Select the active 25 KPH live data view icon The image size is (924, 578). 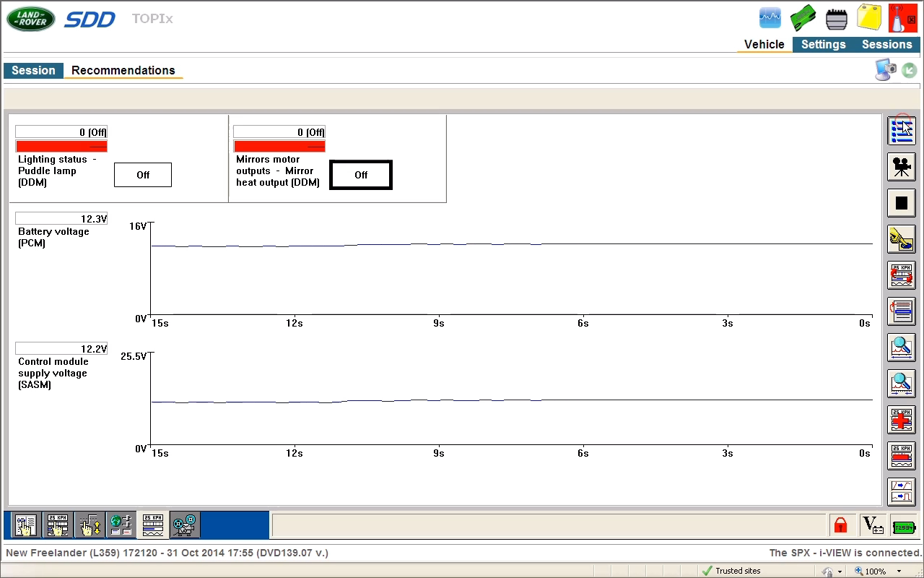[152, 525]
